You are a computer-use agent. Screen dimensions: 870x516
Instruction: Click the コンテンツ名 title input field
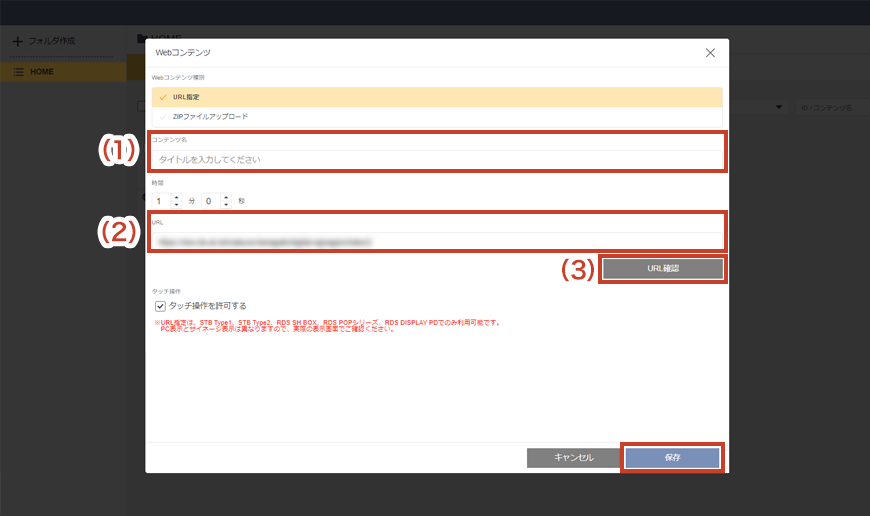[x=436, y=159]
